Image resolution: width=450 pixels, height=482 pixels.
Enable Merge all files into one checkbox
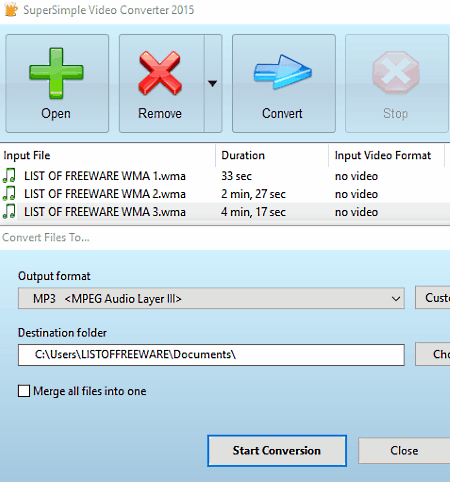coord(24,391)
